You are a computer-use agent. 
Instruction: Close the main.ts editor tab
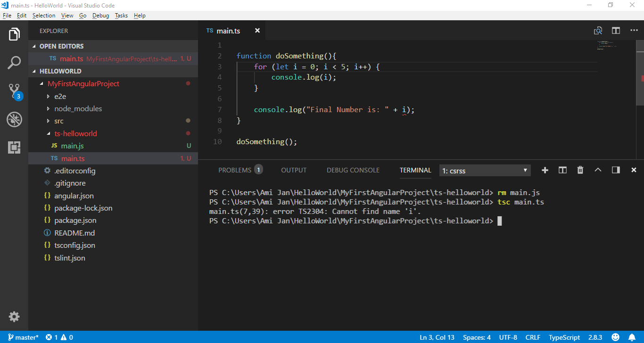click(x=257, y=31)
